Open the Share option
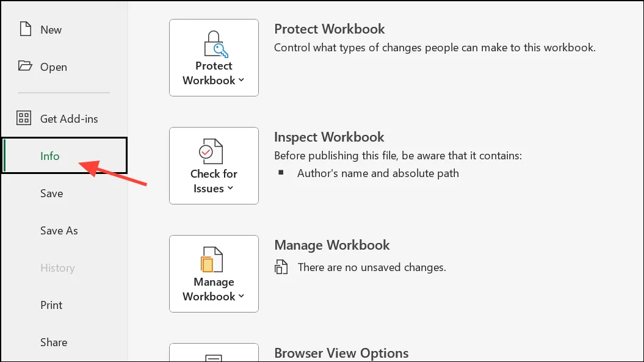The height and width of the screenshot is (362, 644). click(53, 342)
